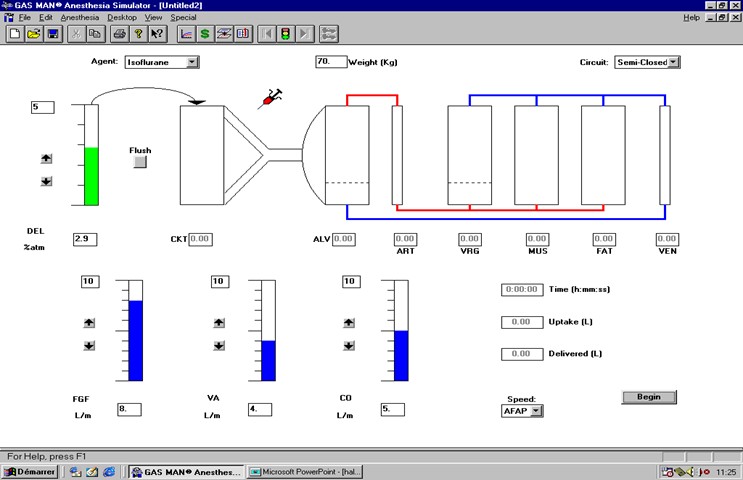
Task: Click the syringe bolus icon
Action: (271, 98)
